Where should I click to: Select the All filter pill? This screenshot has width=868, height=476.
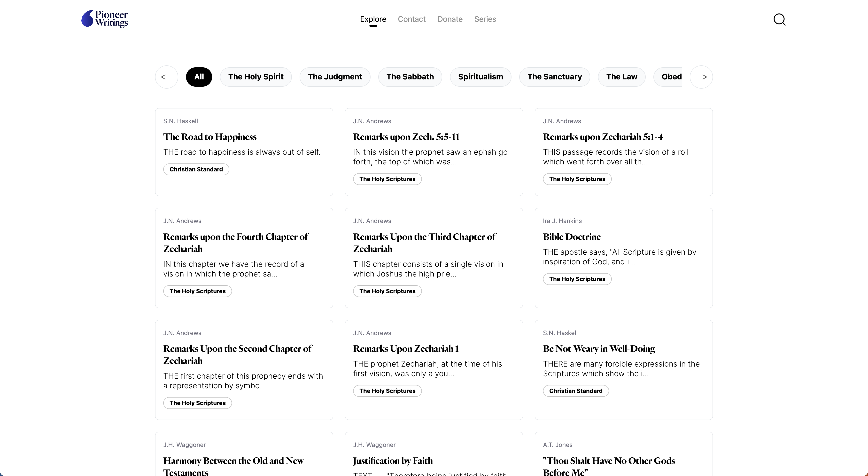coord(199,77)
